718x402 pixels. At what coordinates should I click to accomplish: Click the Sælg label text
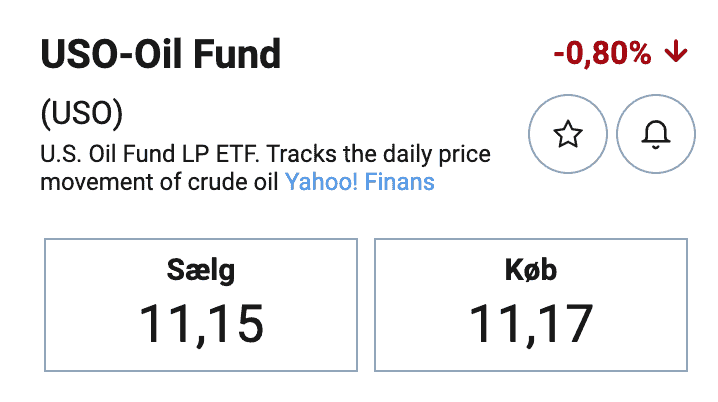(201, 270)
